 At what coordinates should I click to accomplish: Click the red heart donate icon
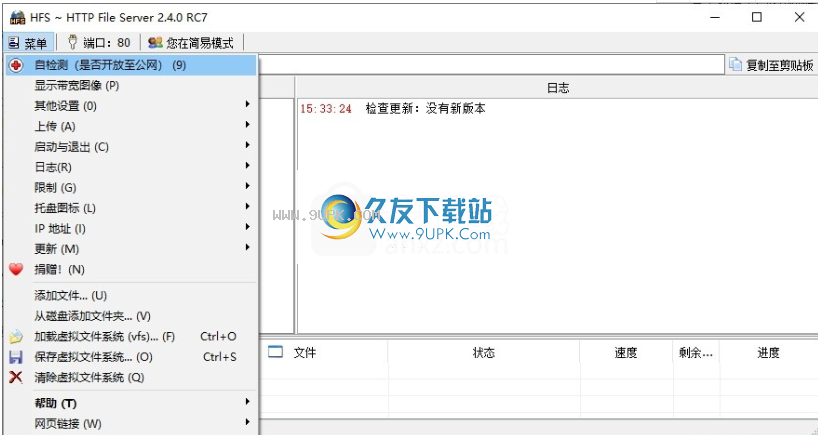[x=16, y=269]
